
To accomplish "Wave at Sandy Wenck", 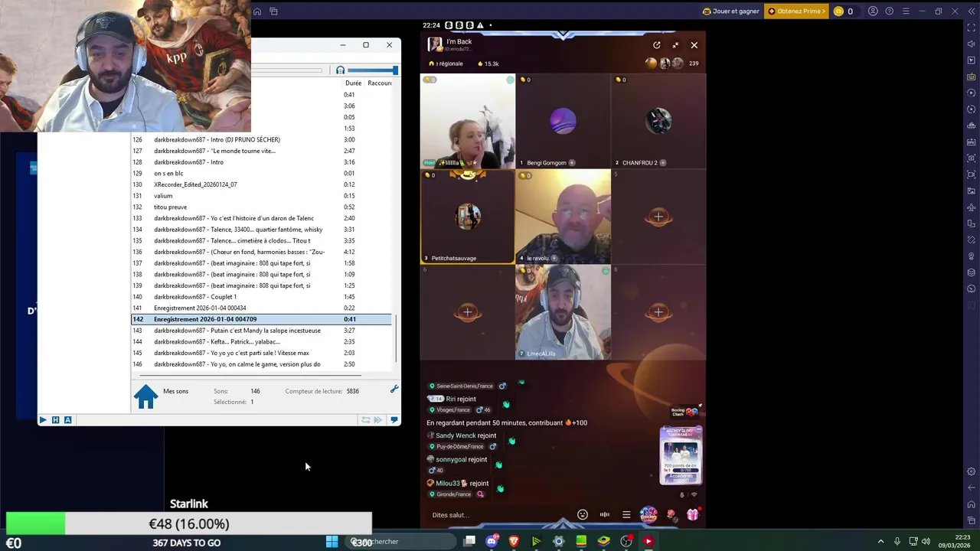I will pyautogui.click(x=511, y=441).
